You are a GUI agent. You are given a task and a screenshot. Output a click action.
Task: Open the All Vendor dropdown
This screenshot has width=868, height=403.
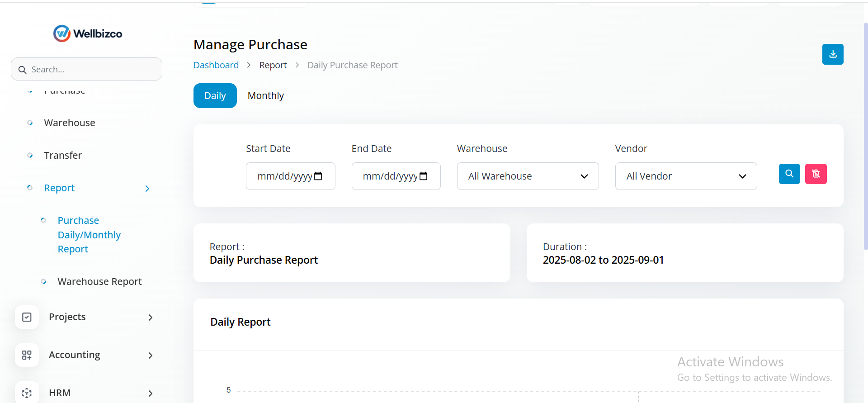click(x=686, y=176)
